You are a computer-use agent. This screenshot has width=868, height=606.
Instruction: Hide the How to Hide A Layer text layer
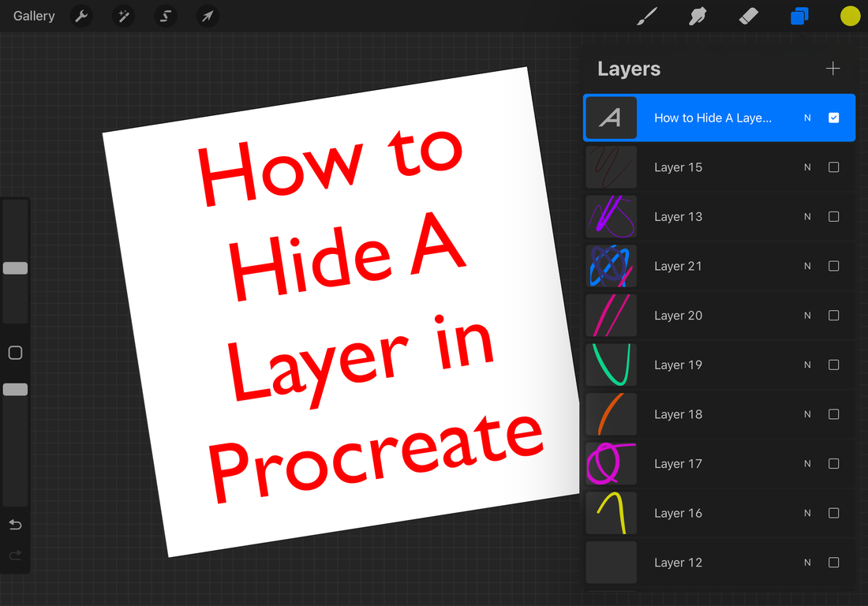833,118
